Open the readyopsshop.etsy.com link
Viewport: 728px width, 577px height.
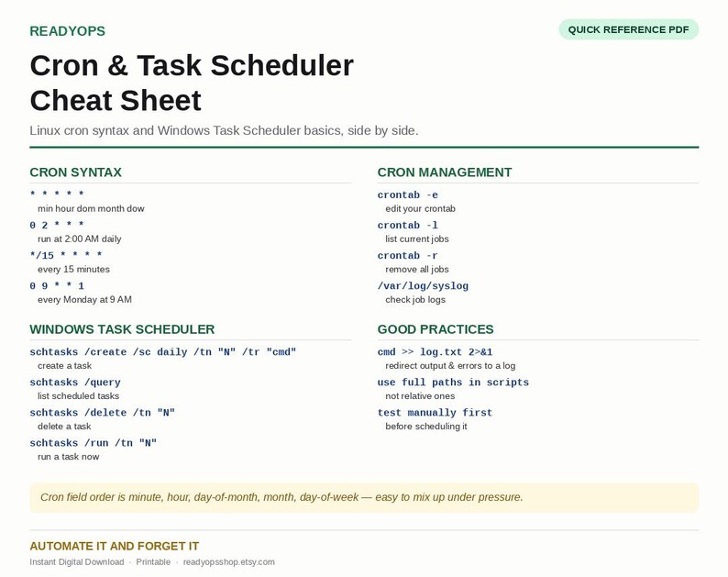[x=229, y=561]
